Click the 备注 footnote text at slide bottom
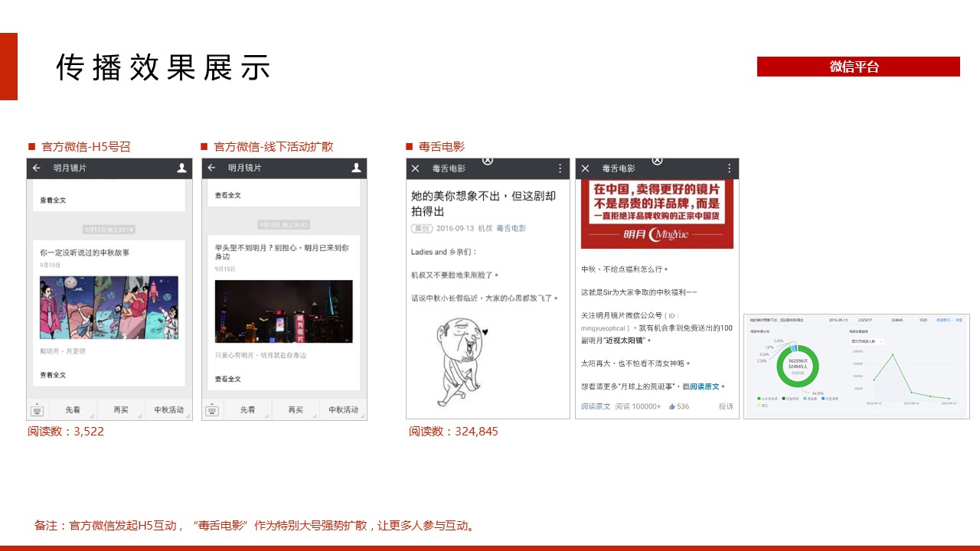The width and height of the screenshot is (980, 551). (255, 526)
